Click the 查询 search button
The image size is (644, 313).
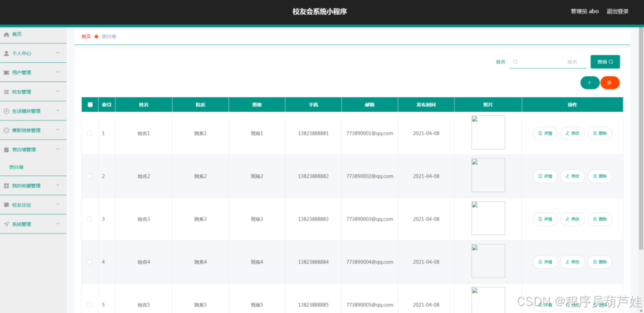(605, 62)
